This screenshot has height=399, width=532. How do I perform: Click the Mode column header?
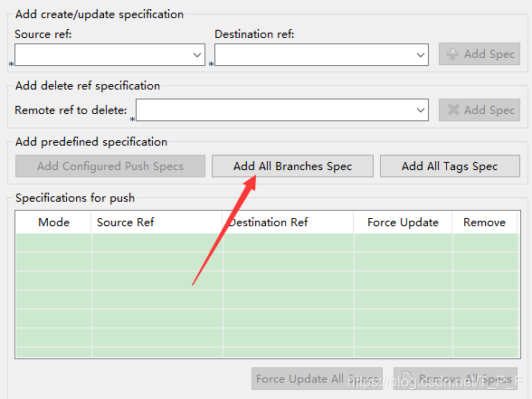pyautogui.click(x=53, y=223)
